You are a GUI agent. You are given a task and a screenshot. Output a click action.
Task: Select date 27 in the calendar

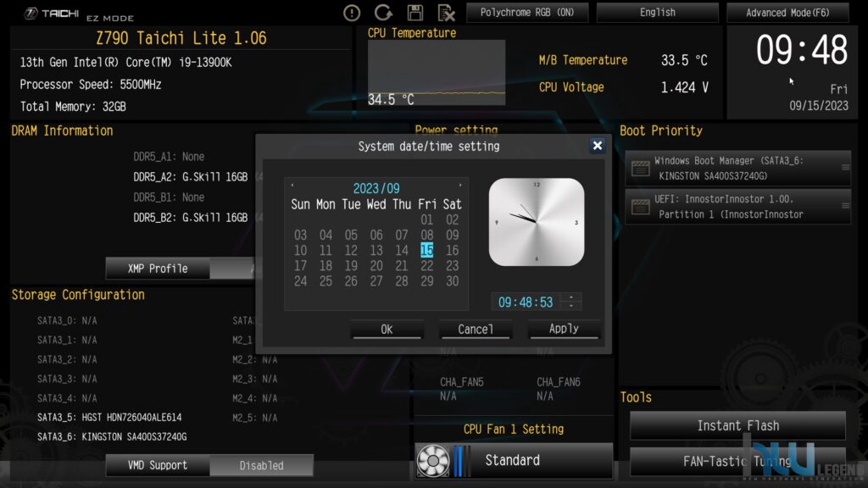pyautogui.click(x=376, y=281)
